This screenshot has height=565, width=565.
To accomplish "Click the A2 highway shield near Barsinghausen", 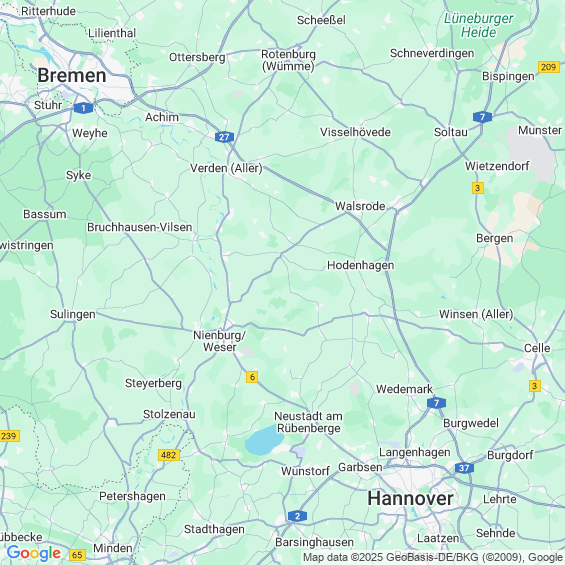I will 297,516.
